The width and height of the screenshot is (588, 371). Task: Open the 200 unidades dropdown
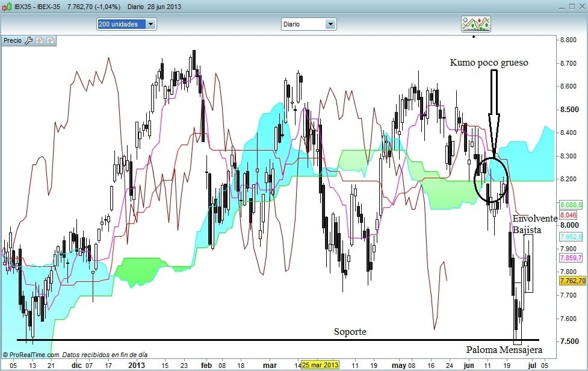pyautogui.click(x=126, y=24)
